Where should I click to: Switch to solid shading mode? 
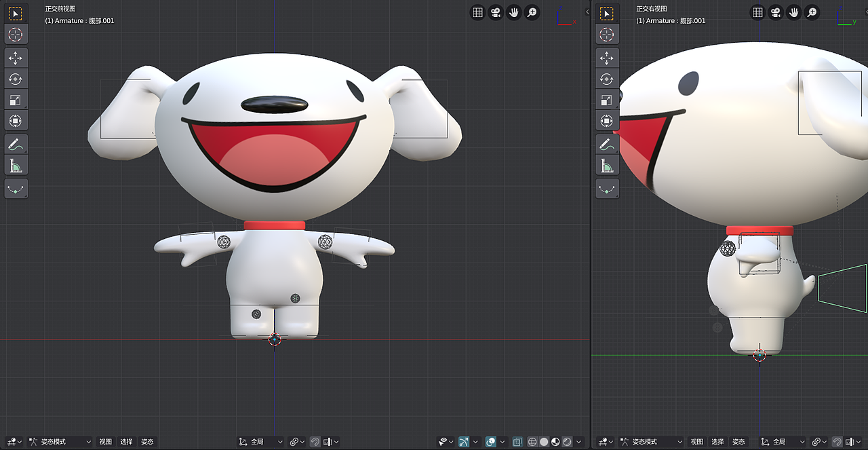(x=544, y=442)
